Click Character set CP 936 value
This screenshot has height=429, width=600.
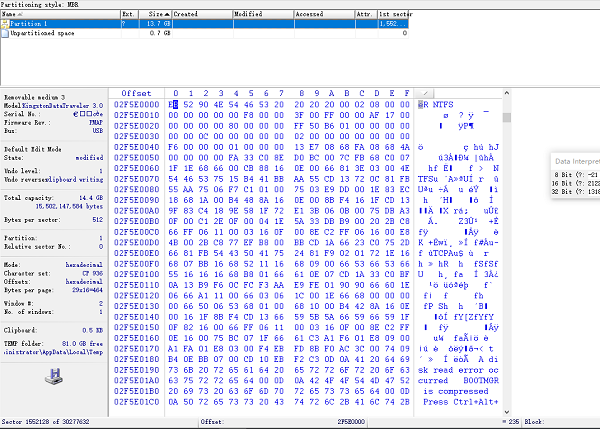(93, 273)
